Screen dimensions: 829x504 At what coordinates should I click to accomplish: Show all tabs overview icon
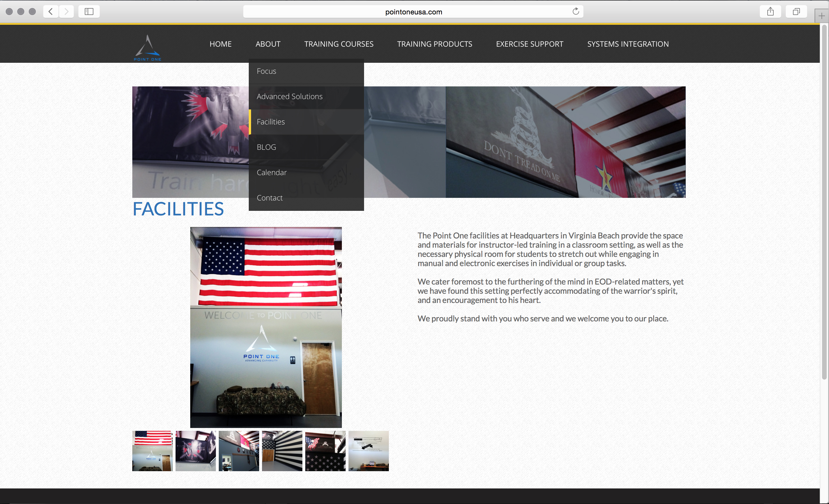796,12
